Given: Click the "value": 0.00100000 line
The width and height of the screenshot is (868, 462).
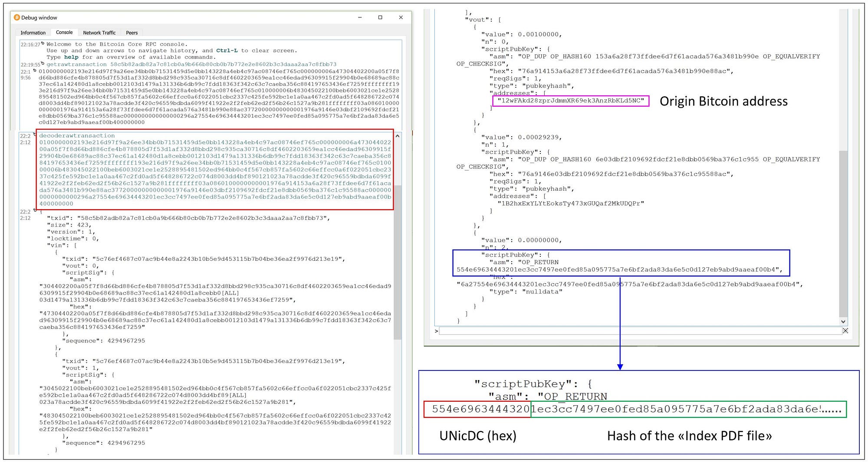Looking at the screenshot, I should click(521, 35).
